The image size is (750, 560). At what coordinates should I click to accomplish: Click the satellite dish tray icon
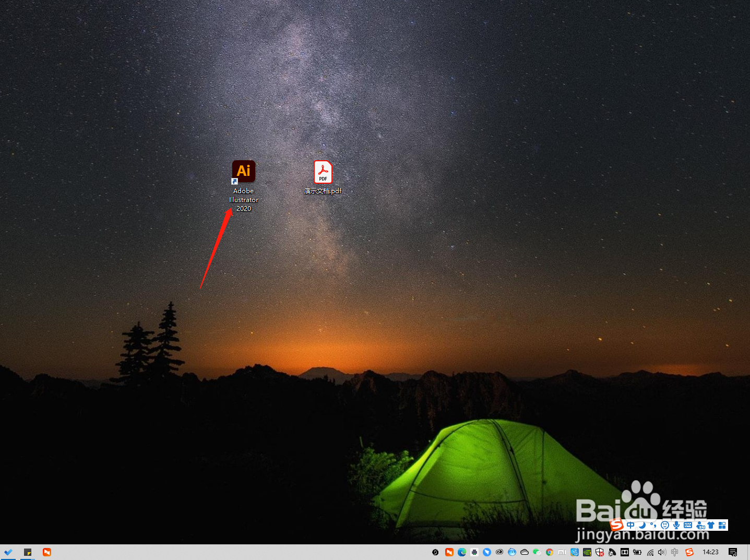click(x=612, y=552)
